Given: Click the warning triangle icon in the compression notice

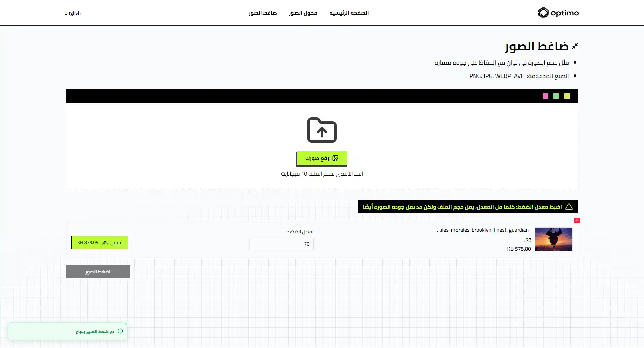Looking at the screenshot, I should coord(569,207).
